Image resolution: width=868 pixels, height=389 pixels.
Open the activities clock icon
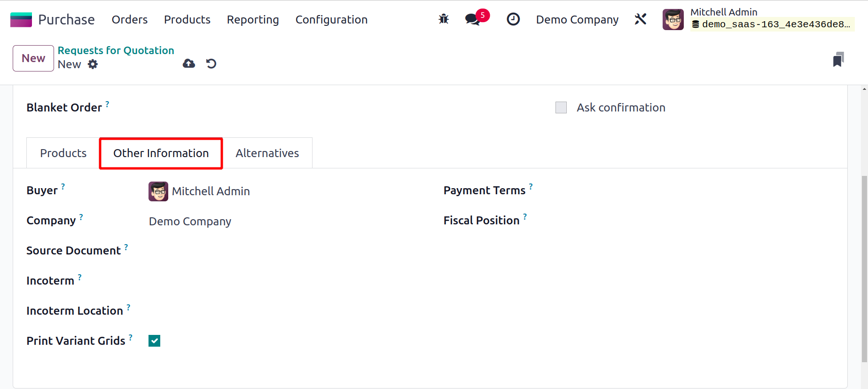click(x=513, y=19)
